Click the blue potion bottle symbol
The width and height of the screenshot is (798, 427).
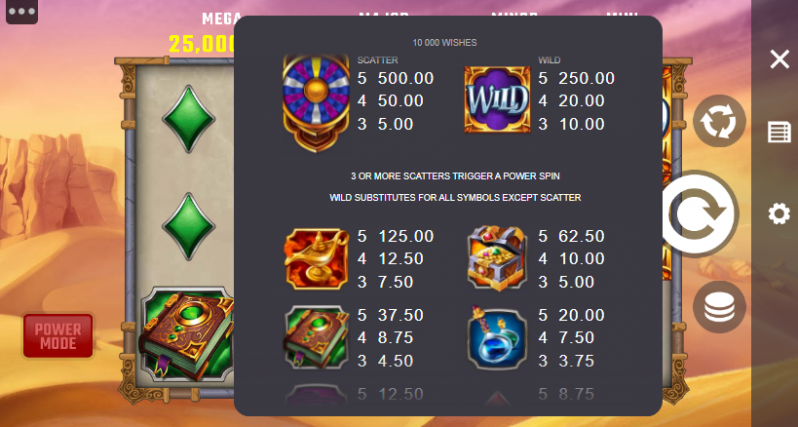[x=496, y=337]
